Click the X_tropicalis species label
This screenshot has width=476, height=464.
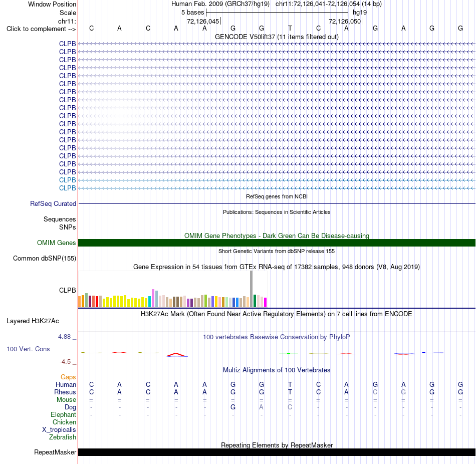(59, 430)
